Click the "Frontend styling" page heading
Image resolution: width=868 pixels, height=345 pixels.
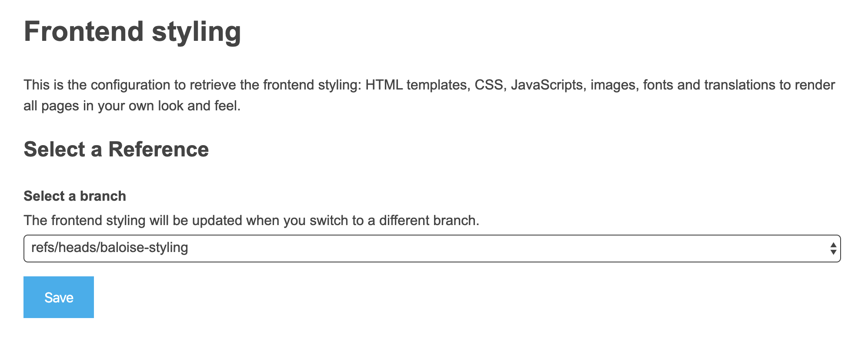tap(132, 32)
